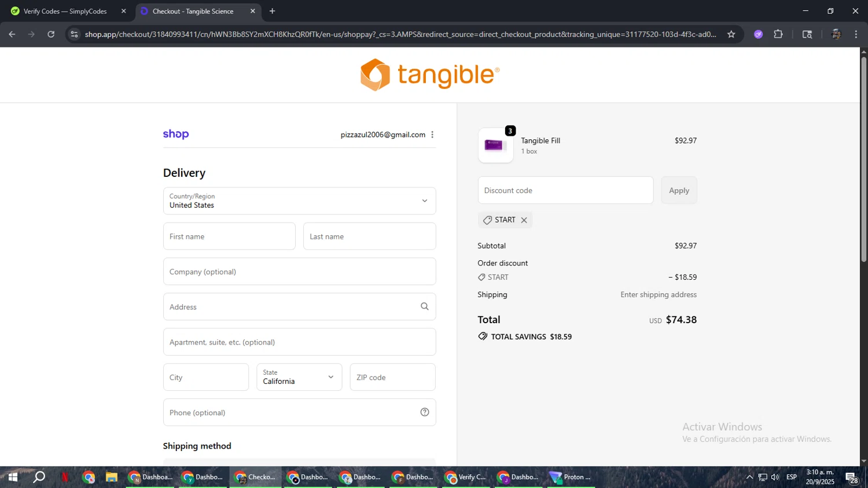
Task: Click the browser address bar URL
Action: click(x=400, y=34)
